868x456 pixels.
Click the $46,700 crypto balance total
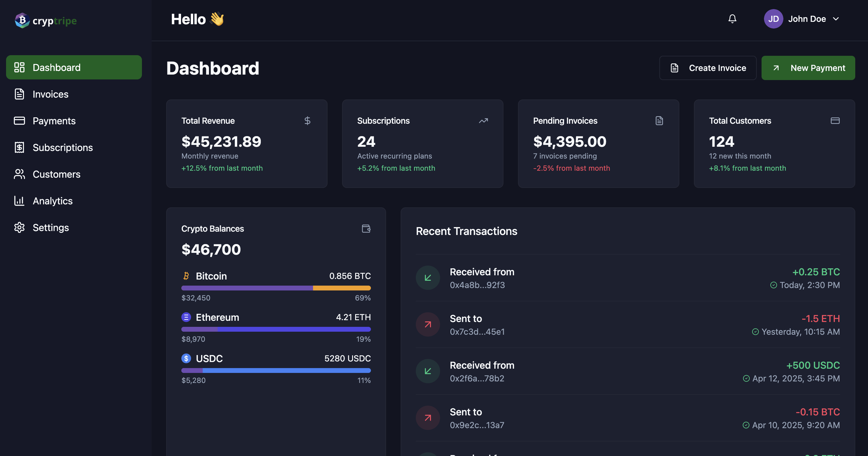(211, 250)
